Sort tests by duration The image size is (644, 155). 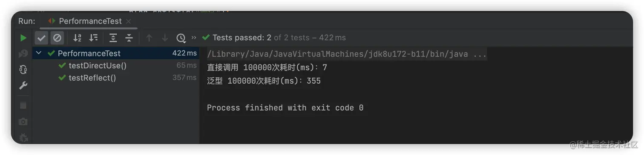tap(93, 38)
